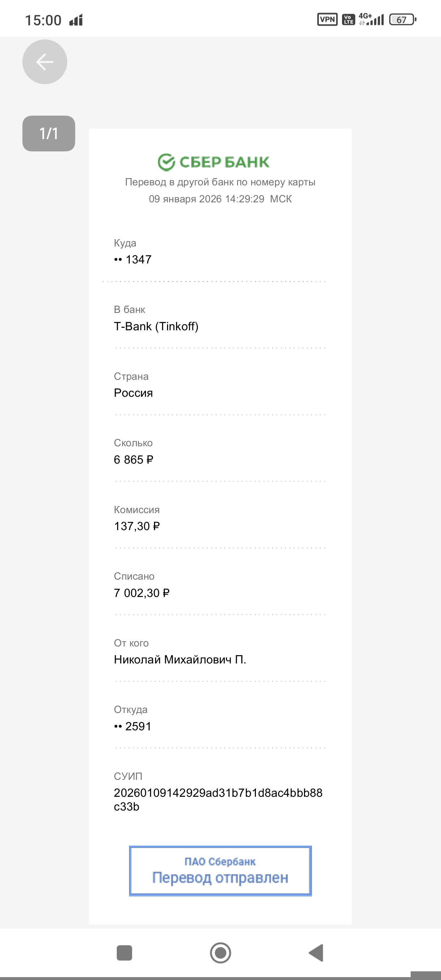This screenshot has height=980, width=441.
Task: Tap the 4G+ signal strength icon
Action: coord(371,19)
